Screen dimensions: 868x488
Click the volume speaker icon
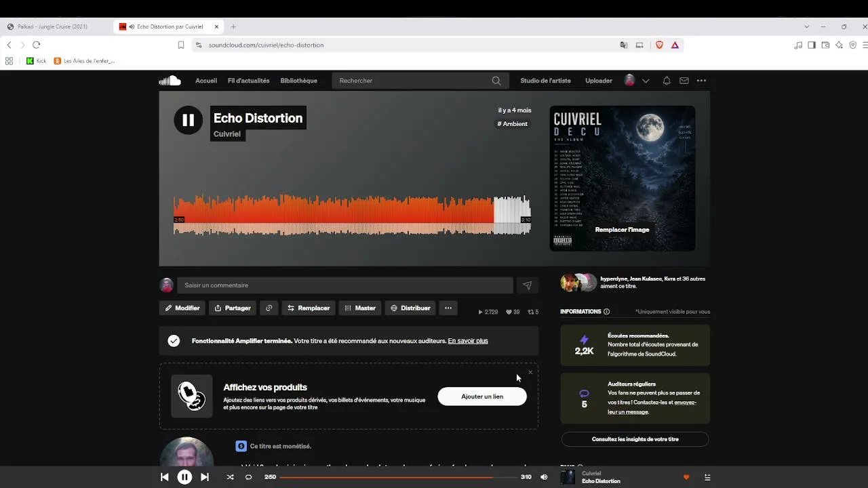click(544, 477)
